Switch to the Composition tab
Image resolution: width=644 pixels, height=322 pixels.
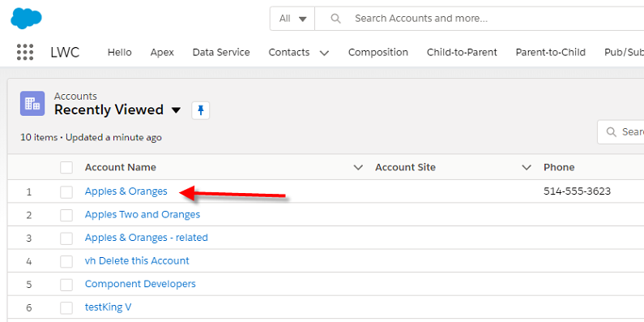click(x=378, y=53)
